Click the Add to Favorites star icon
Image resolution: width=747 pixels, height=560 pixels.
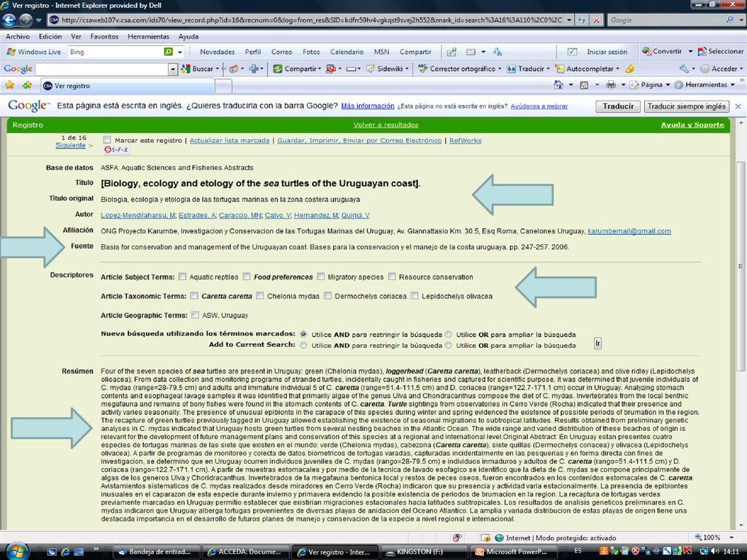tap(27, 85)
